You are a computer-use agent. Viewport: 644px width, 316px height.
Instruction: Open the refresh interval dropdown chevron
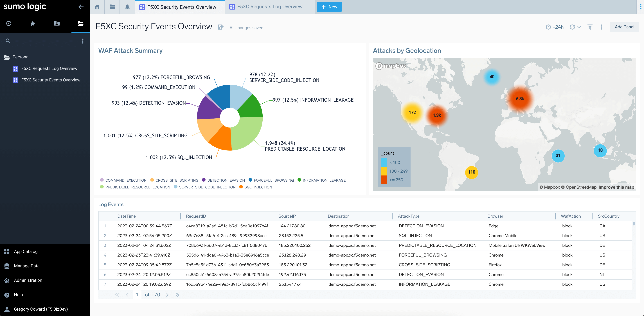point(579,27)
